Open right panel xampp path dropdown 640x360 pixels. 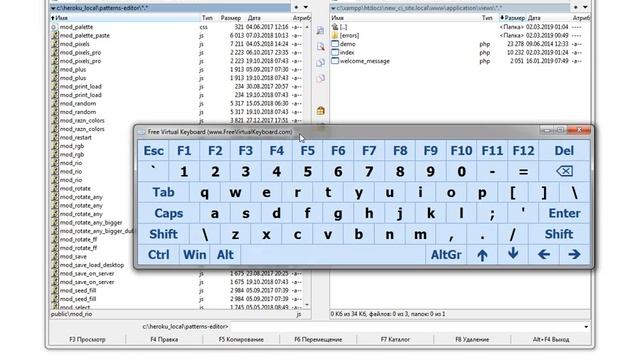333,8
